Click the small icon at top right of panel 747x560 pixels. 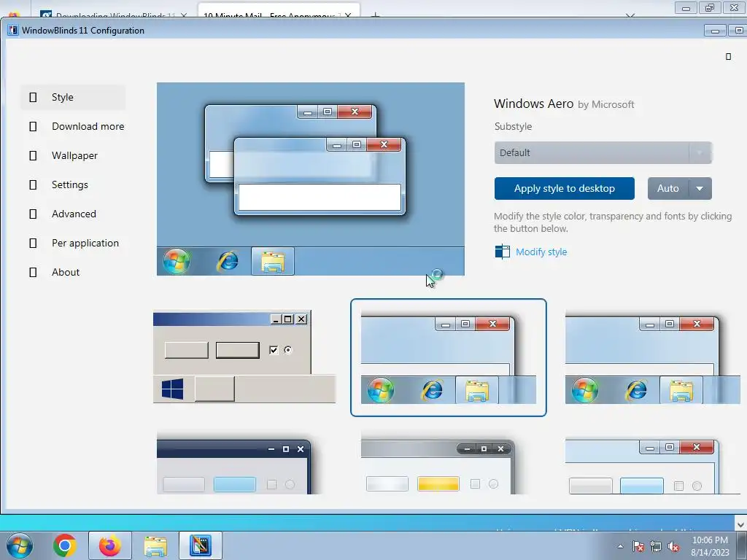728,57
